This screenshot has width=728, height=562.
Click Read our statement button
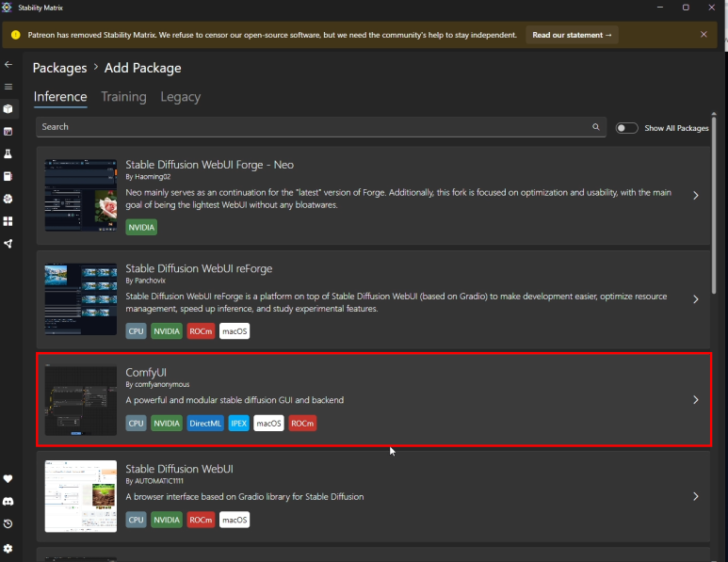click(572, 35)
